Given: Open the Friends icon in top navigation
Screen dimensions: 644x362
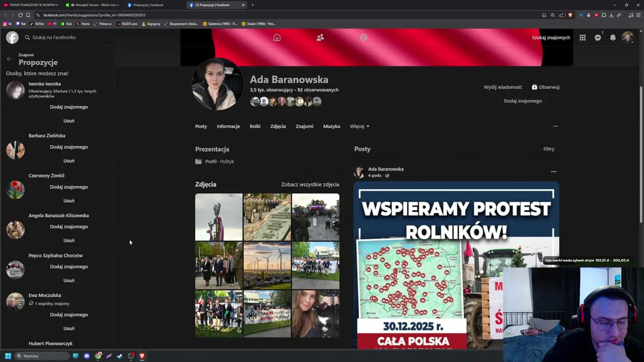Looking at the screenshot, I should (320, 38).
